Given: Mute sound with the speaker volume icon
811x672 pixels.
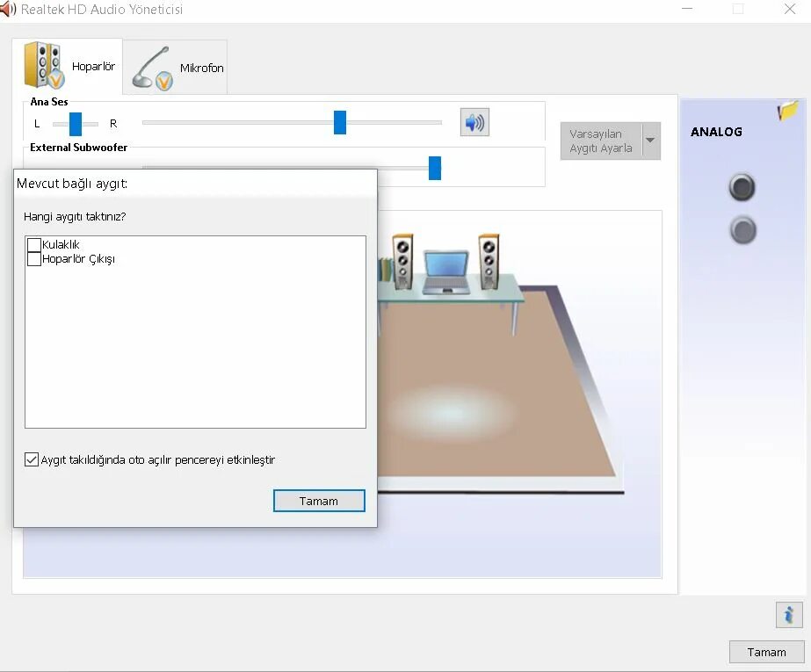Looking at the screenshot, I should 474,122.
